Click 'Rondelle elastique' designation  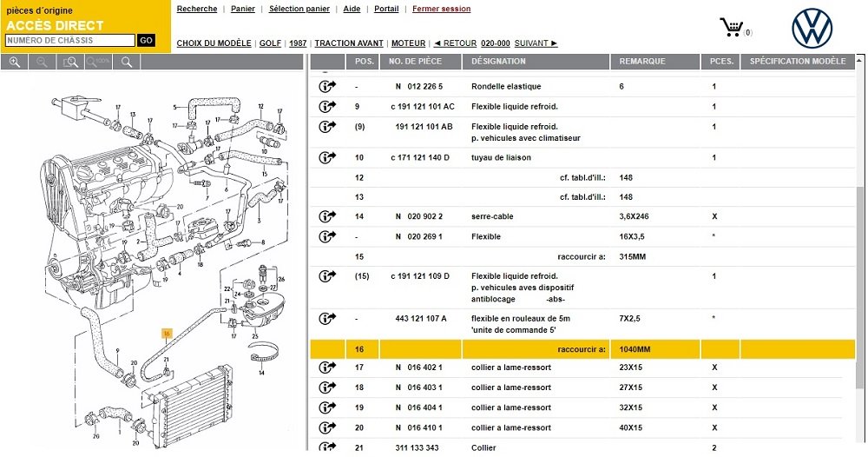pyautogui.click(x=506, y=86)
